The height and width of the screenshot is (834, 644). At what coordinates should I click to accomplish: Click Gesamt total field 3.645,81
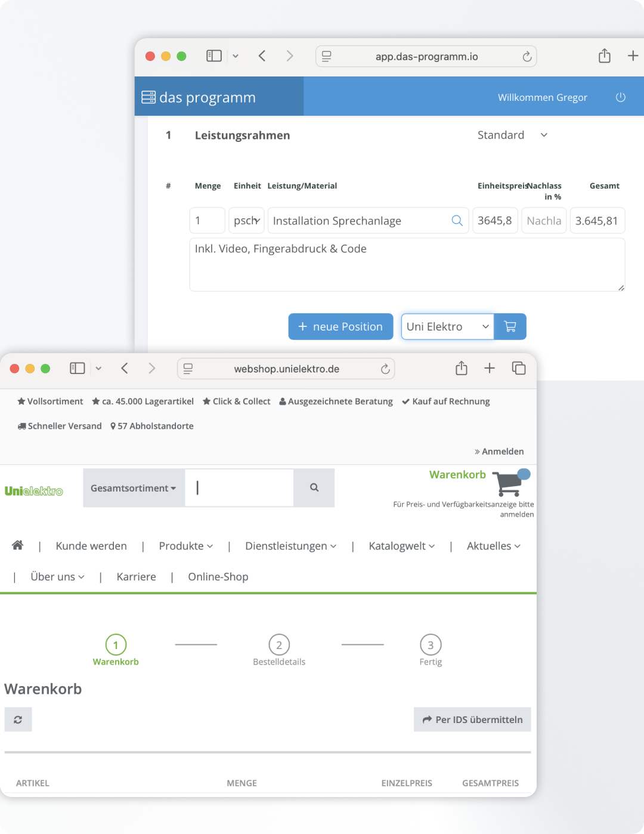(x=597, y=221)
